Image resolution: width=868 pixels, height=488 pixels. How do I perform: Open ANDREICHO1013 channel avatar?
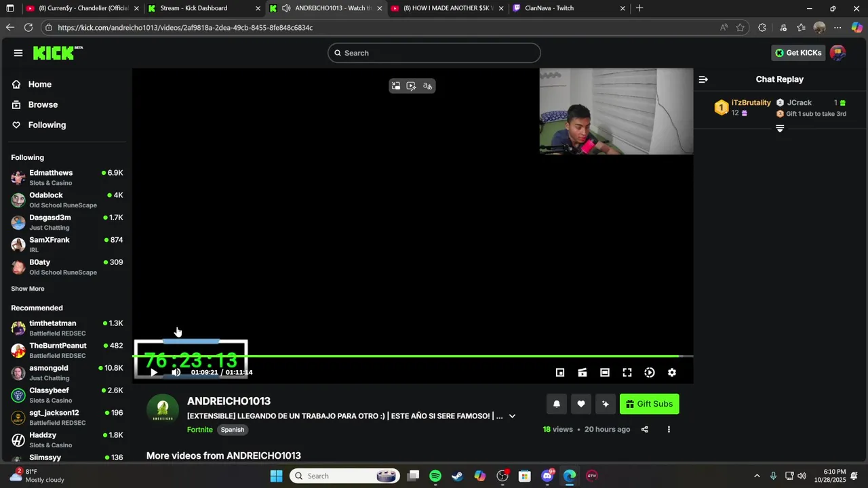tap(163, 410)
